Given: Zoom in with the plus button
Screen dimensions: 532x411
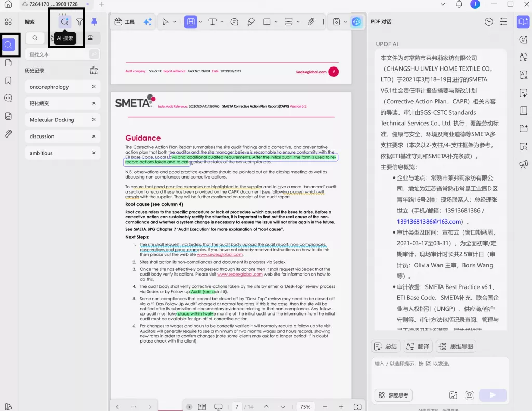Looking at the screenshot, I should tap(341, 407).
